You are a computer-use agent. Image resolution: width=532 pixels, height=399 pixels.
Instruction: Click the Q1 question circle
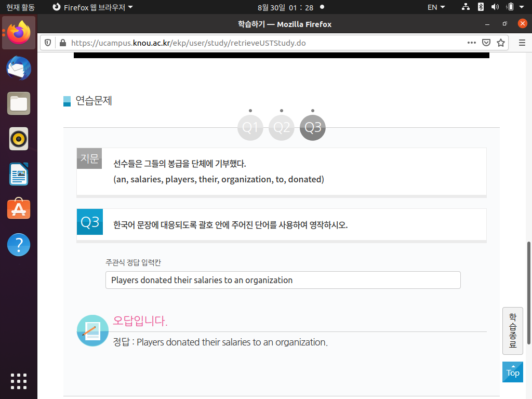point(250,128)
